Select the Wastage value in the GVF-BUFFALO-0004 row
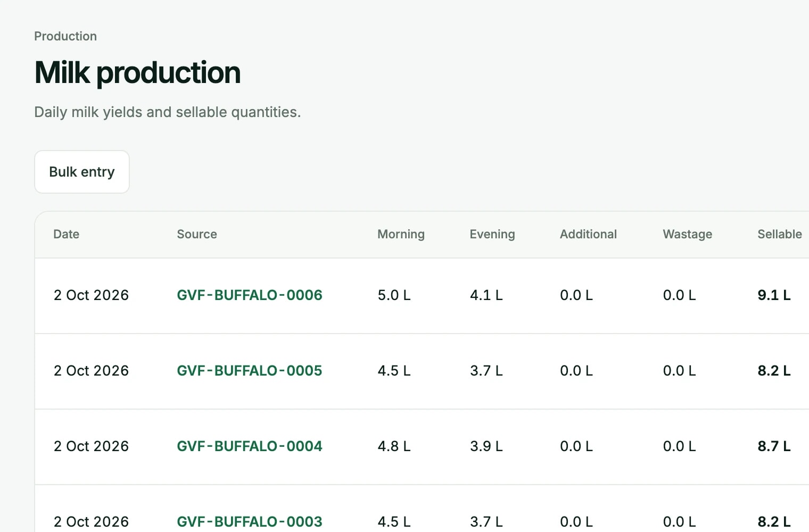Viewport: 809px width, 532px height. (x=679, y=446)
